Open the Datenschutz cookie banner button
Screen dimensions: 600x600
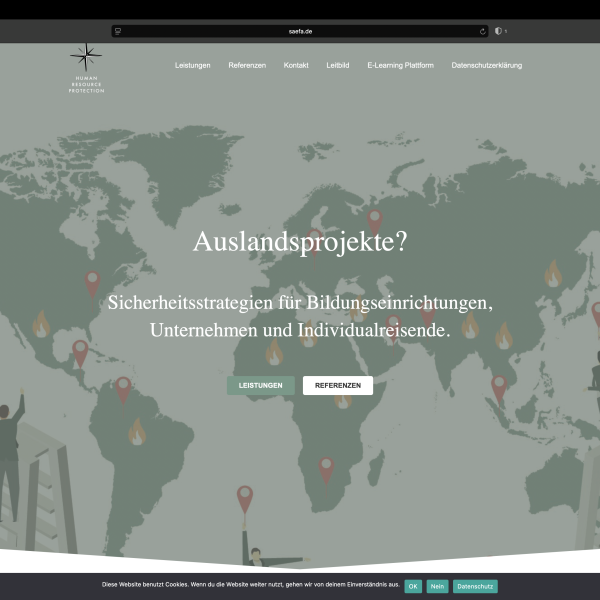[475, 586]
